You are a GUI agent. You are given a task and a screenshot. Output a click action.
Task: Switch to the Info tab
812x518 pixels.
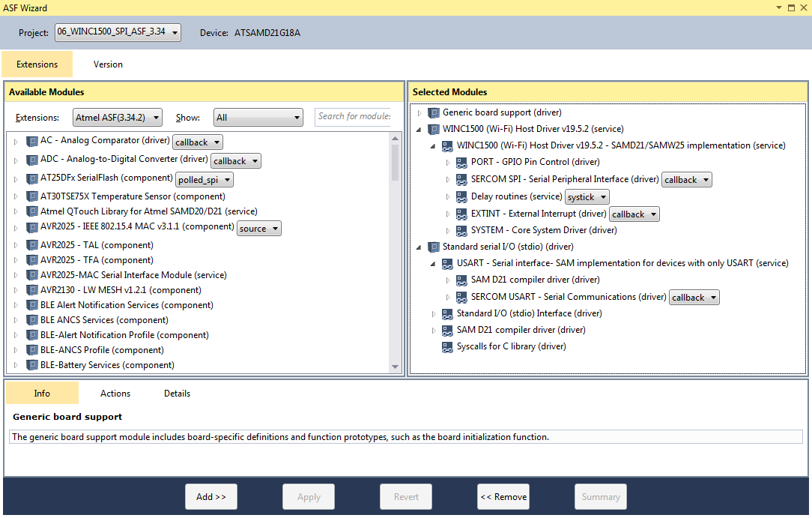42,393
